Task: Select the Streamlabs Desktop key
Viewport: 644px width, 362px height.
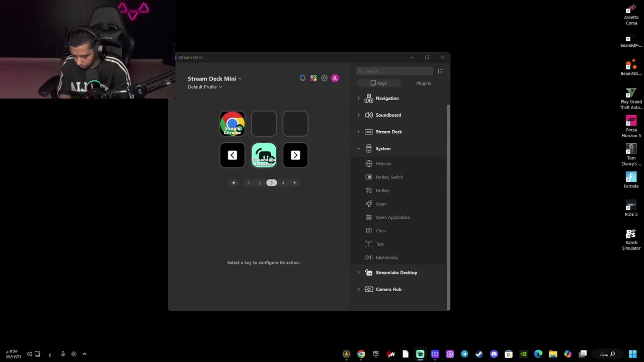Action: click(x=264, y=155)
